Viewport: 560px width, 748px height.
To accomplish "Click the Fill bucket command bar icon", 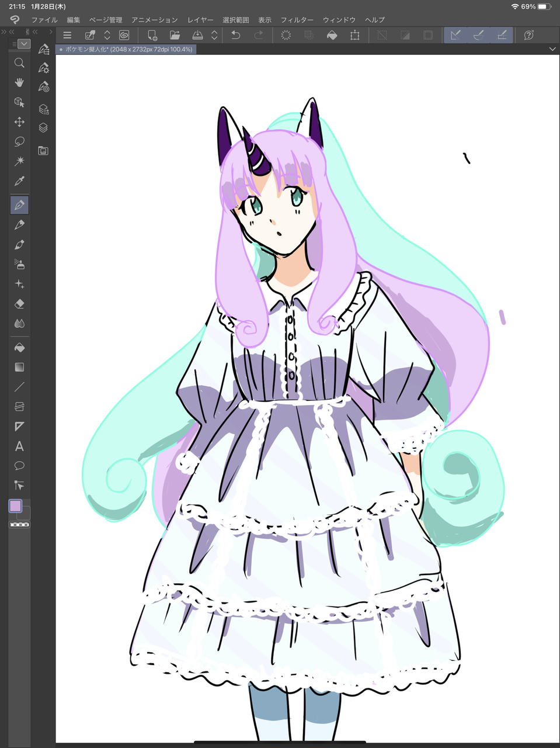I will (x=332, y=35).
